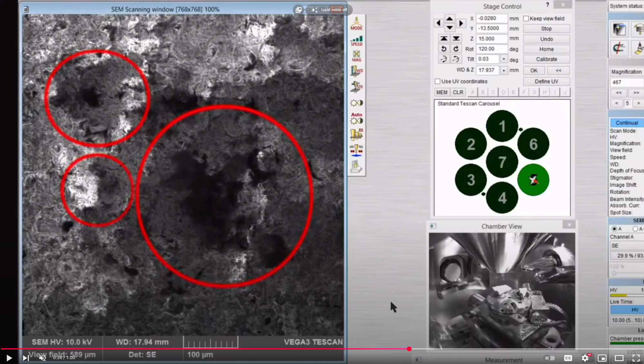Enable Use UV coordinates checkbox
Screen dimensions: 644x364
pyautogui.click(x=437, y=81)
